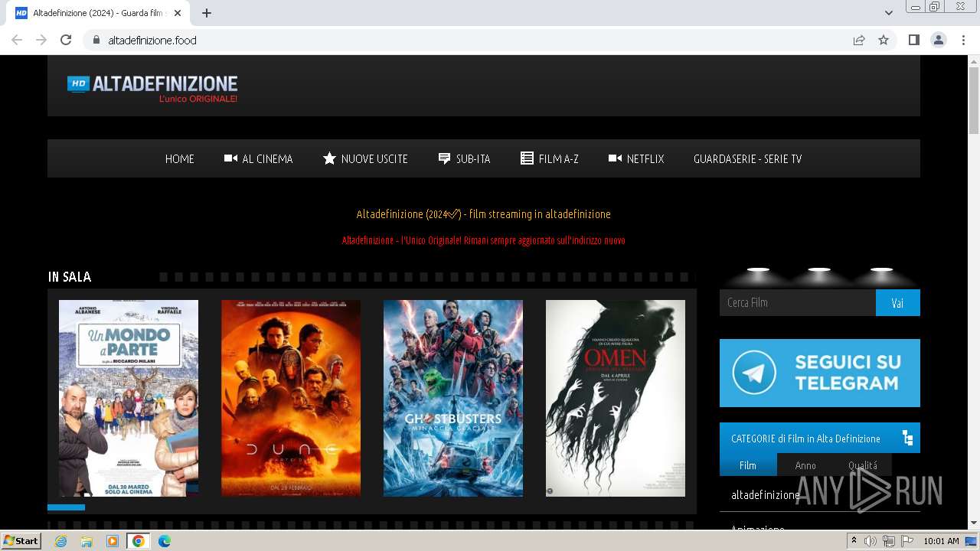Screen dimensions: 980x551
Task: Open Microsoft Edge from the taskbar
Action: [x=164, y=541]
